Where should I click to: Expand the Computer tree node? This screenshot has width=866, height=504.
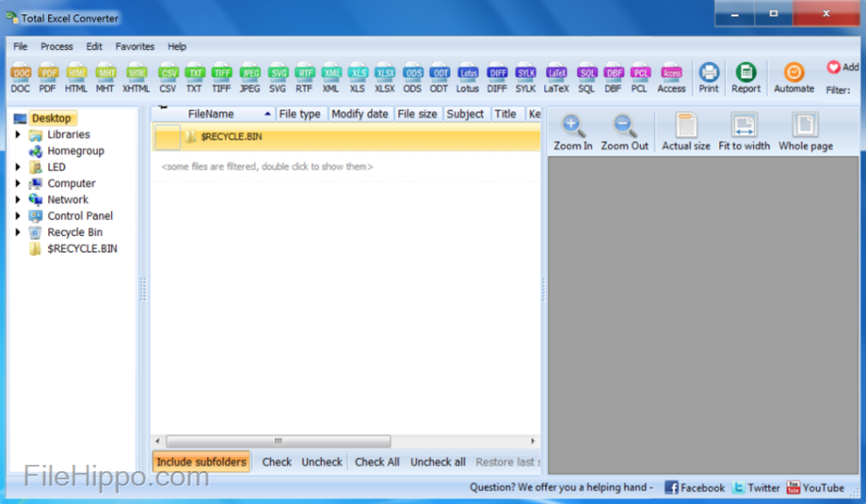[18, 183]
